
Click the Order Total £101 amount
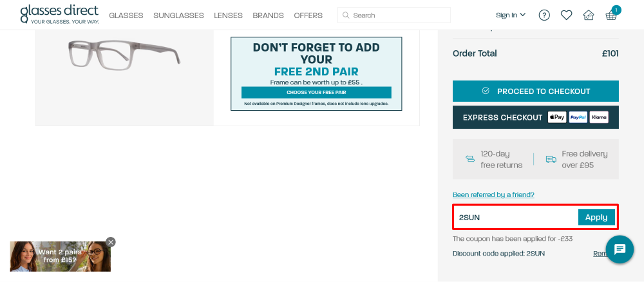[611, 53]
